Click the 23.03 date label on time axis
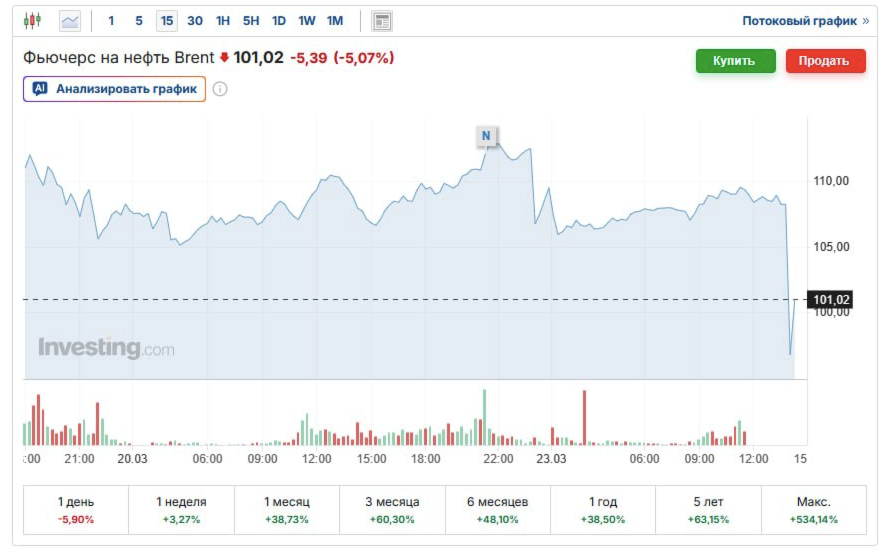This screenshot has width=884, height=557. 551,459
